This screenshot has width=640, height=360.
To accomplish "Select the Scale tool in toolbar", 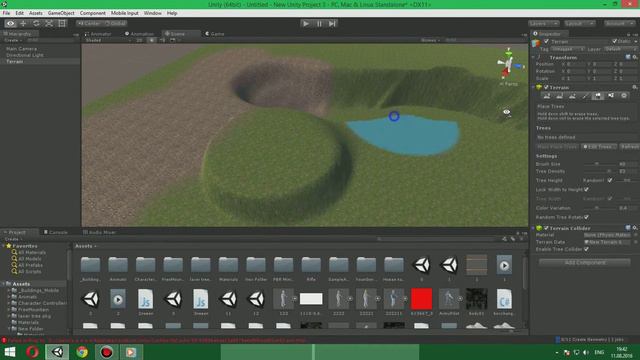I will coord(49,24).
